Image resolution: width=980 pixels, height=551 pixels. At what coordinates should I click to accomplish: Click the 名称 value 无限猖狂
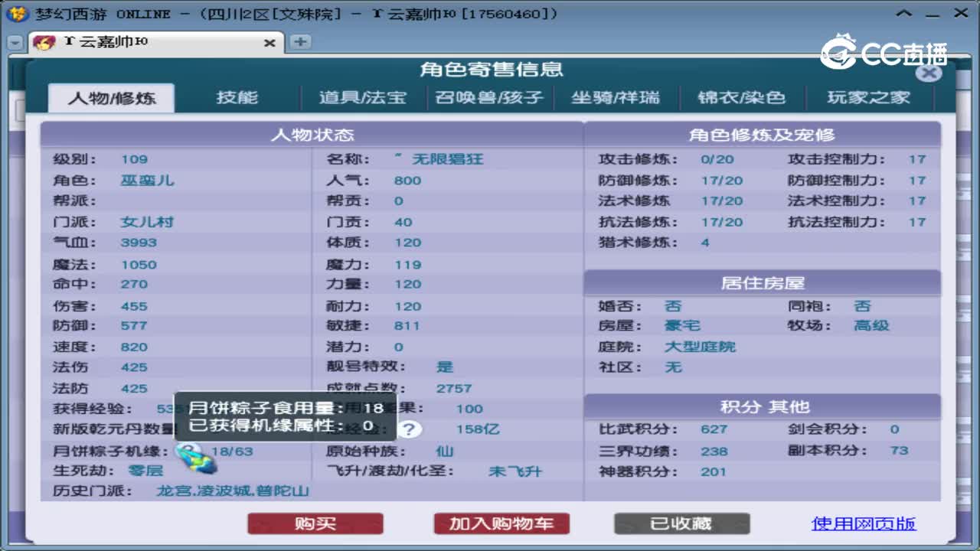449,160
